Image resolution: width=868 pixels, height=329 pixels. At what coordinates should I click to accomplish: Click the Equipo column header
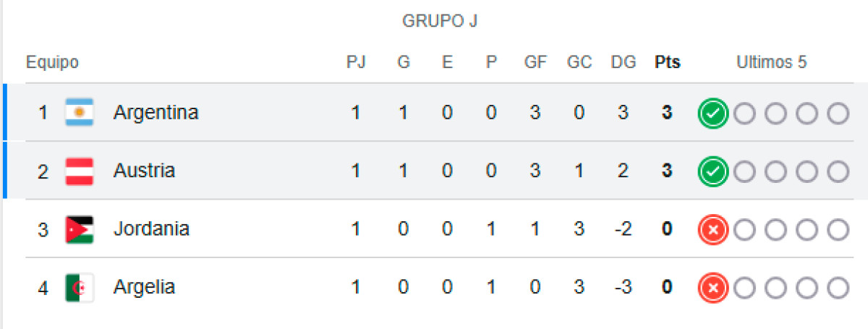tap(52, 63)
